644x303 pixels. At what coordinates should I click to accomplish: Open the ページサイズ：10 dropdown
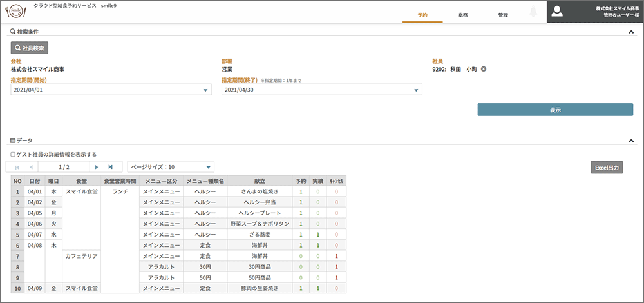pos(171,167)
